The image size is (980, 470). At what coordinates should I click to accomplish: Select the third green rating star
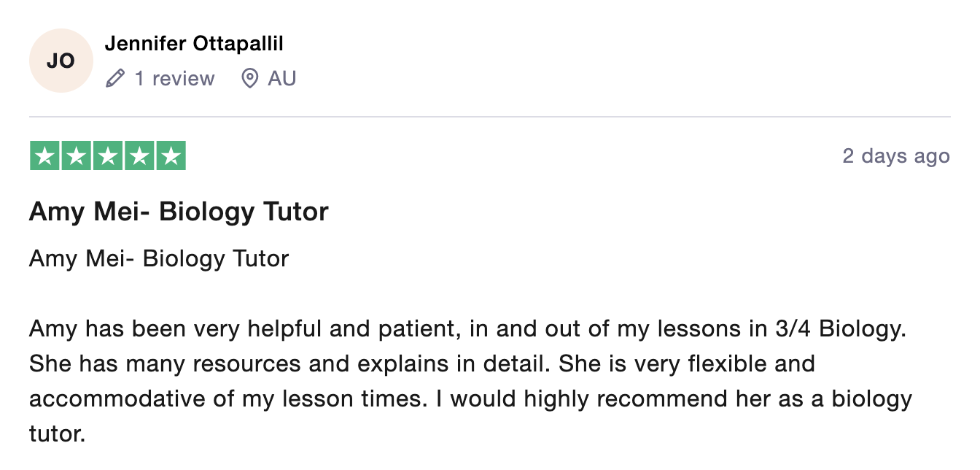coord(108,156)
